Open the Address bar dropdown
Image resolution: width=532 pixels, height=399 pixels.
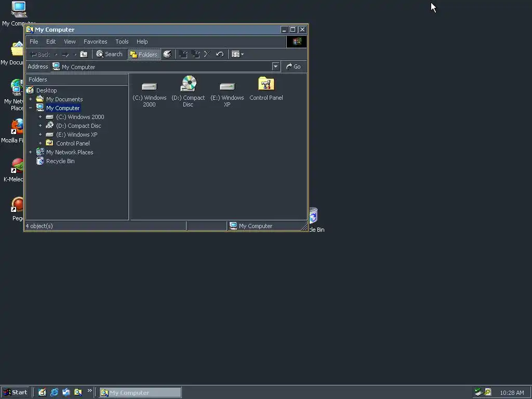(x=275, y=66)
